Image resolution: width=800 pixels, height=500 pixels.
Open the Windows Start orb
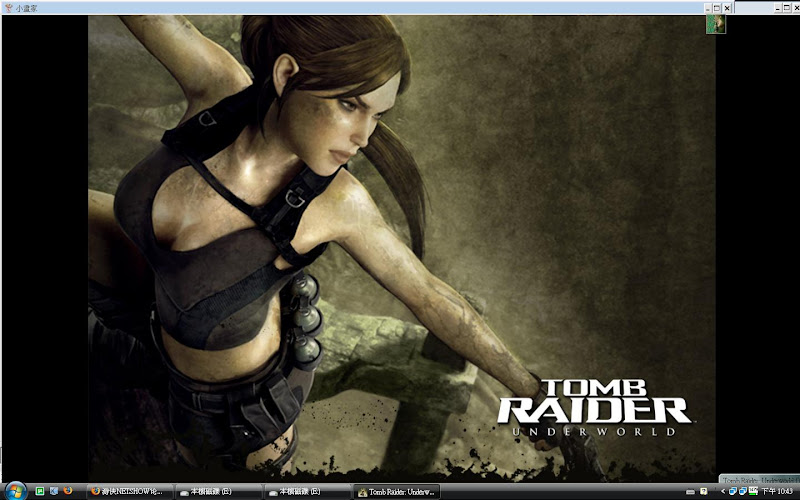[x=16, y=491]
